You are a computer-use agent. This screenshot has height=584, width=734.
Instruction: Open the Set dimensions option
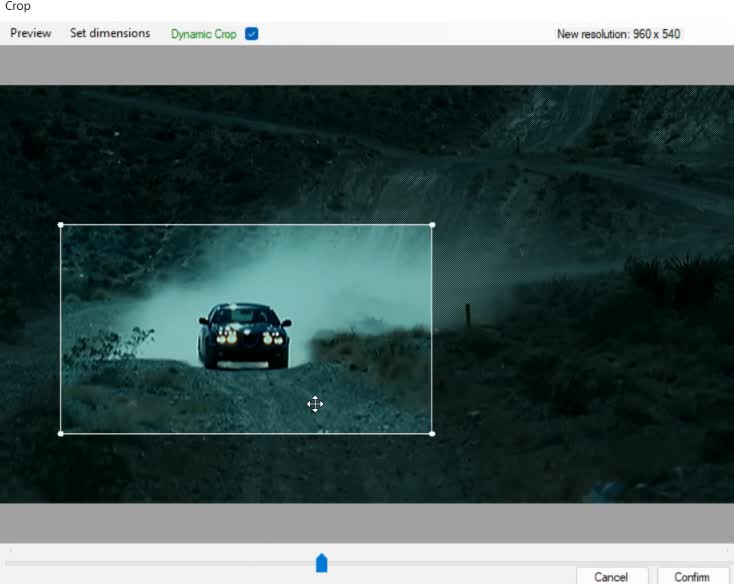pyautogui.click(x=110, y=33)
